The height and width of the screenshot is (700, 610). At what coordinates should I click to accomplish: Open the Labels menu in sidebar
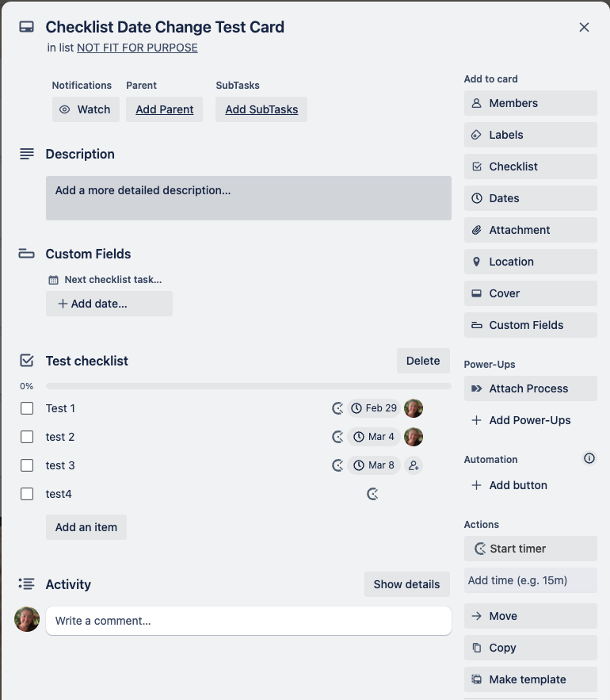pos(531,135)
